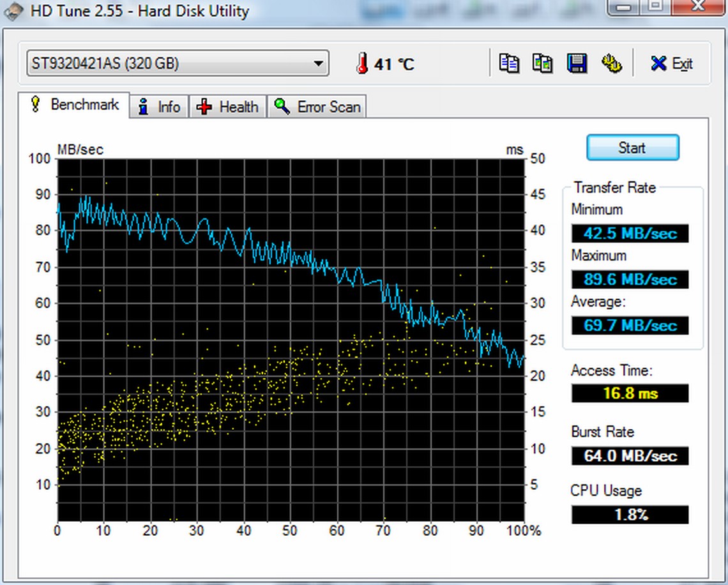The width and height of the screenshot is (728, 585).
Task: Click the Access Time 16.8 ms field
Action: pyautogui.click(x=630, y=393)
